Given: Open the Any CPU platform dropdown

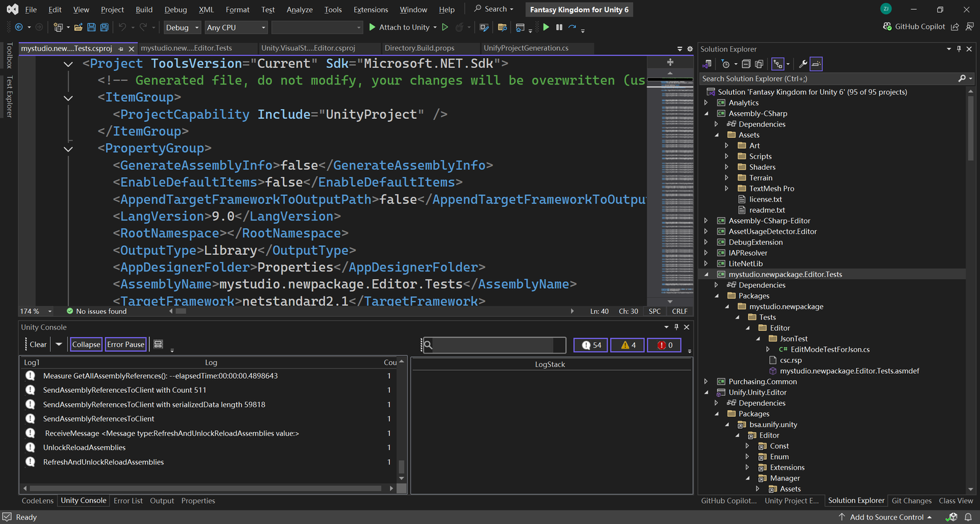Looking at the screenshot, I should (x=236, y=28).
